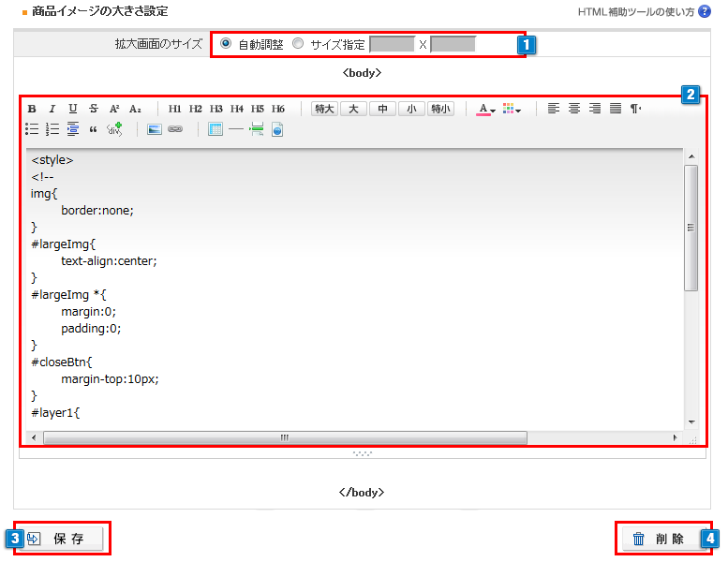
Task: Apply H1 heading style
Action: click(x=175, y=109)
